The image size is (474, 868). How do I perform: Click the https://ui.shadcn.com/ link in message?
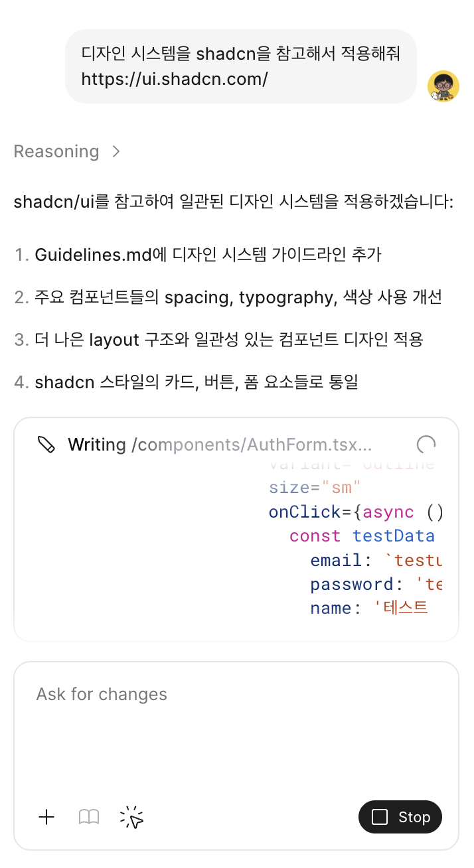point(175,79)
